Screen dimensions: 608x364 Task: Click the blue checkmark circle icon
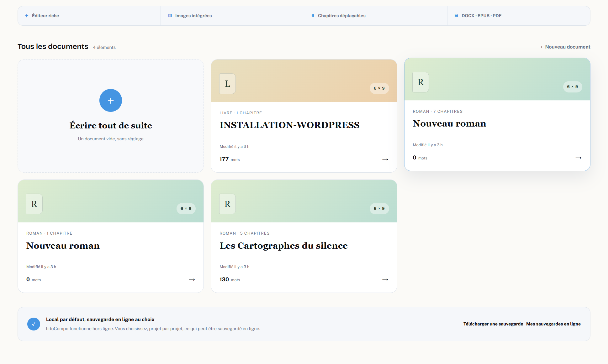click(34, 324)
